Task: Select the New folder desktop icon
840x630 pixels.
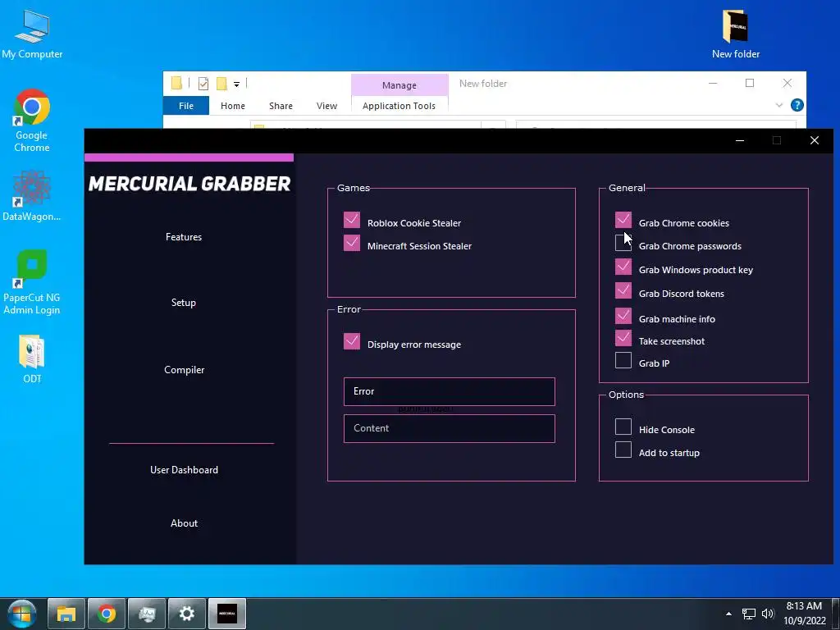Action: pos(736,34)
